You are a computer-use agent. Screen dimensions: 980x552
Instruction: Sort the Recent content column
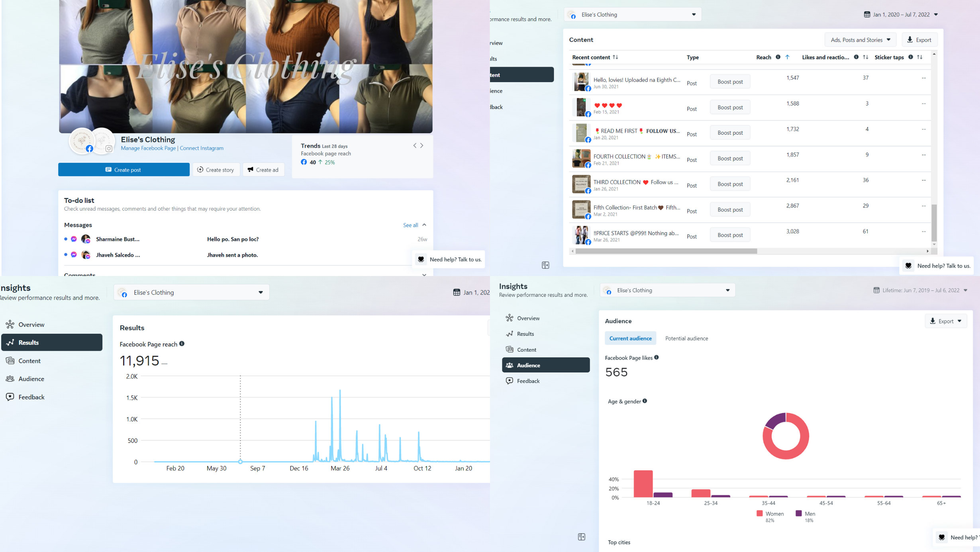point(615,57)
